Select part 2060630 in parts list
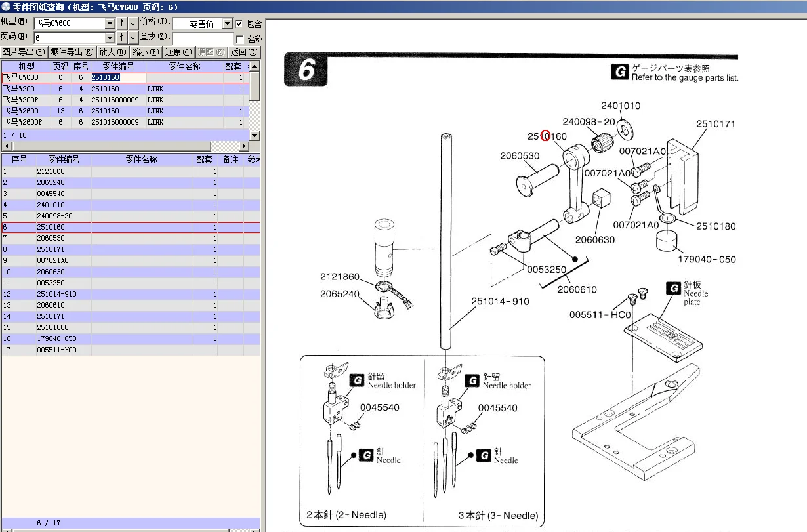 (131, 272)
